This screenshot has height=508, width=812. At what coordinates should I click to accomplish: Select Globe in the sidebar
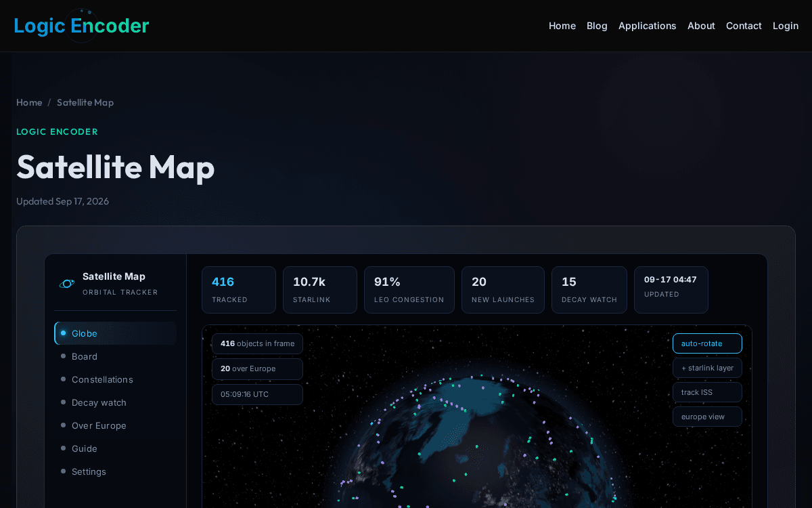116,333
